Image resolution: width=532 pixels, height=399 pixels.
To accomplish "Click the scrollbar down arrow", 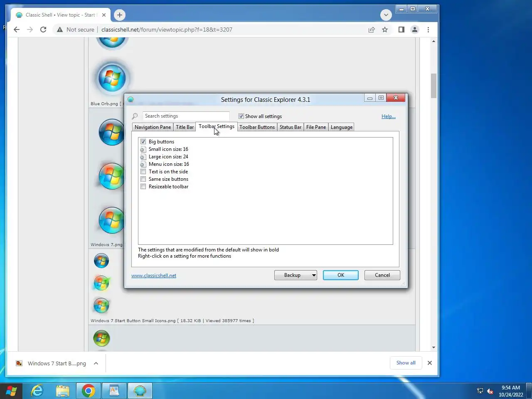I will [433, 347].
